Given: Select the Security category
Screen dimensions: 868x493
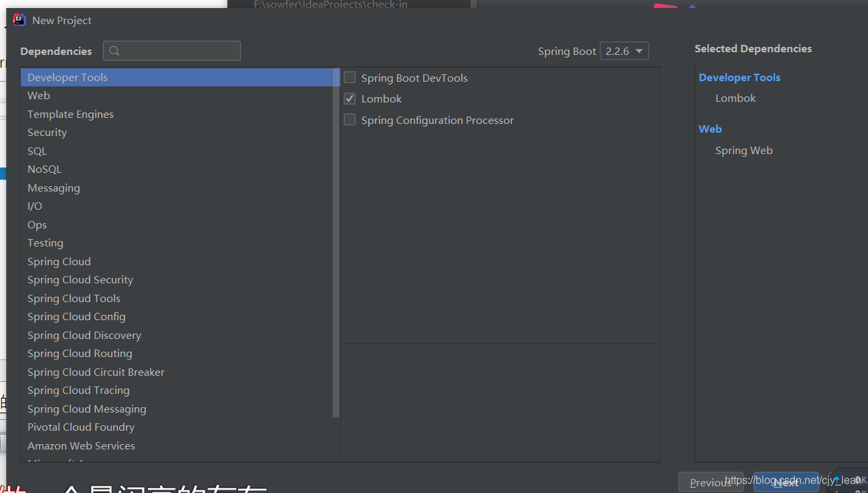Looking at the screenshot, I should click(x=47, y=132).
